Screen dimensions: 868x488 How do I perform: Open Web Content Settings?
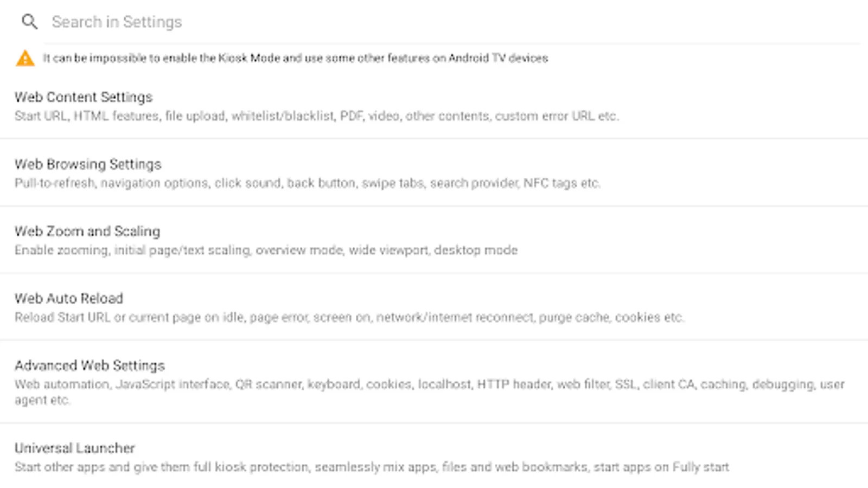(84, 97)
